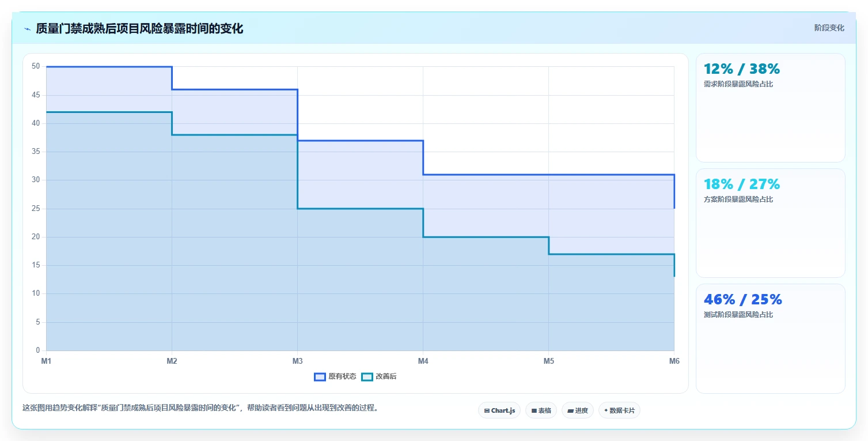This screenshot has height=441, width=868.
Task: Toggle the 改善后 series via its legend label
Action: point(386,377)
